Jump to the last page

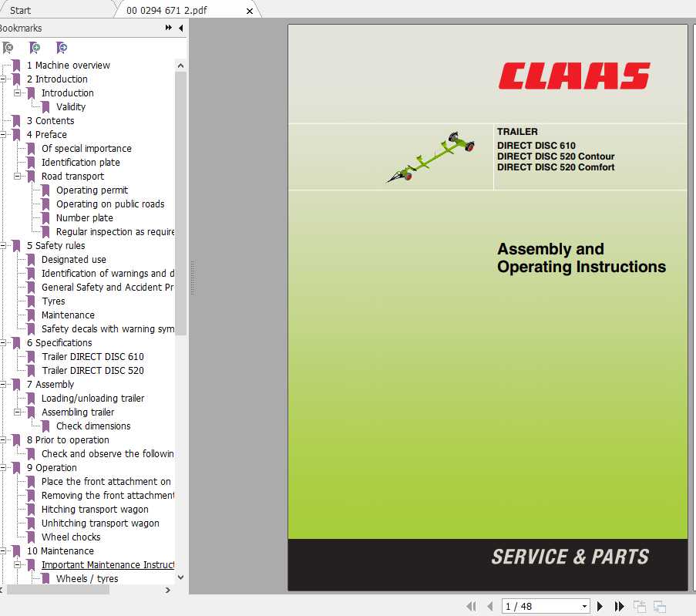coord(619,606)
